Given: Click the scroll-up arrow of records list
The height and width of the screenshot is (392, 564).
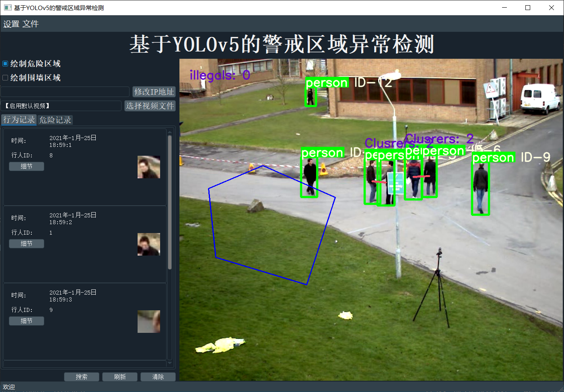Looking at the screenshot, I should pyautogui.click(x=170, y=132).
